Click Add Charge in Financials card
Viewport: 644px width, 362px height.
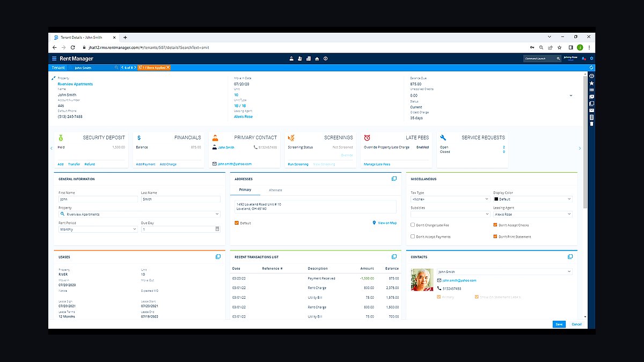tap(168, 164)
